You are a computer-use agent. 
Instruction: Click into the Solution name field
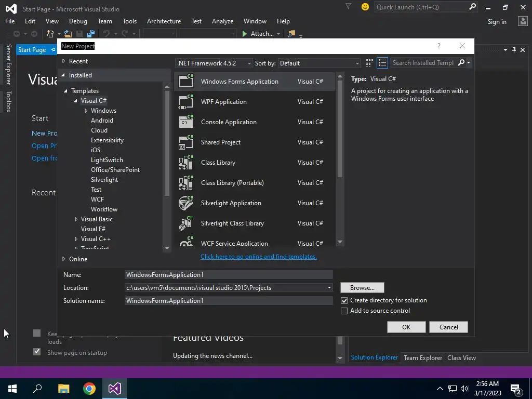[x=229, y=301]
